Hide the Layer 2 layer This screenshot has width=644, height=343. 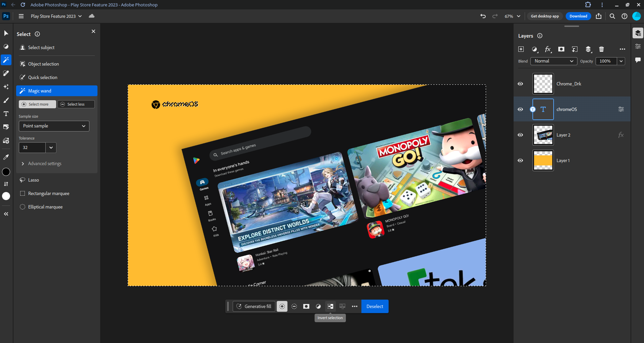tap(520, 135)
